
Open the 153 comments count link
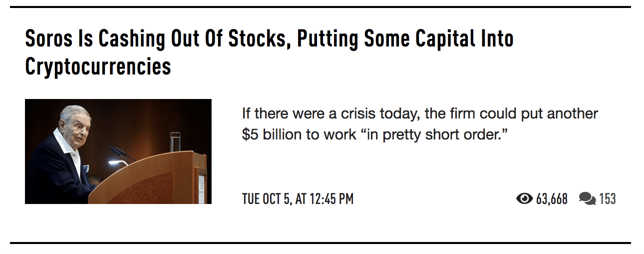(607, 199)
